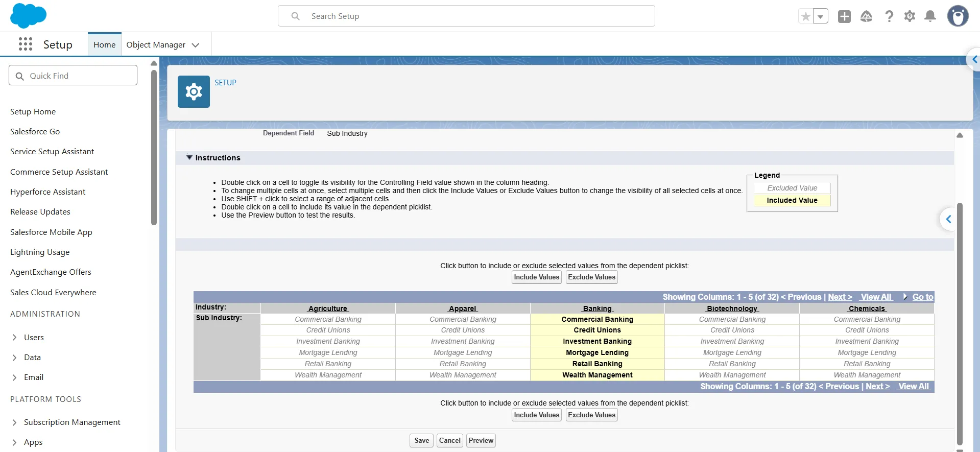Click the Cancel button
The image size is (980, 452).
click(x=449, y=441)
